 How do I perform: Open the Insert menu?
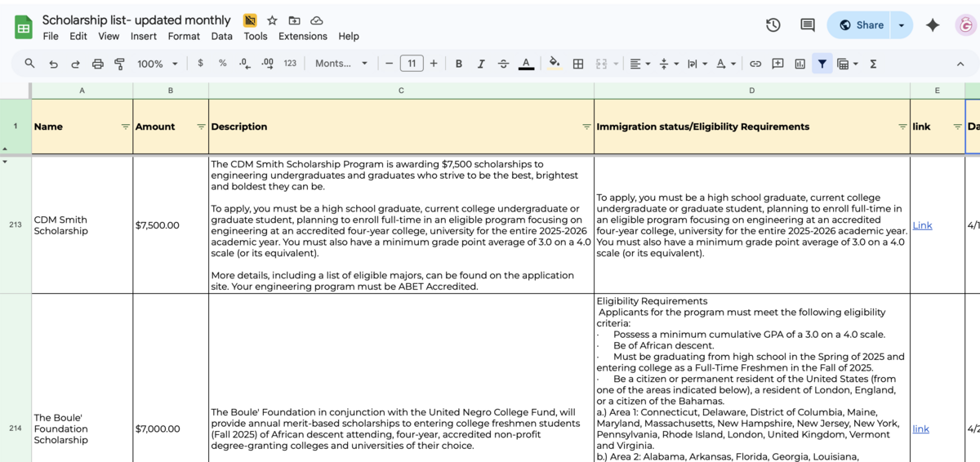pos(144,36)
